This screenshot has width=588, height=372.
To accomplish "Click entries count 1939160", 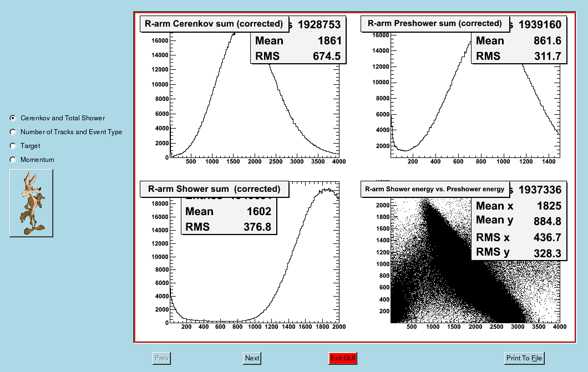I will [x=540, y=25].
